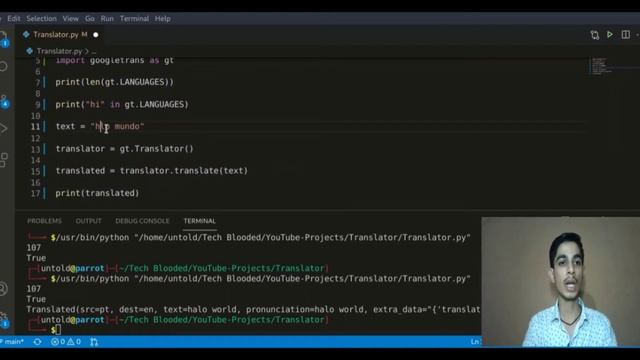Screen dimensions: 640x360
Task: Open Source Control view in activity bar
Action: pos(4,101)
